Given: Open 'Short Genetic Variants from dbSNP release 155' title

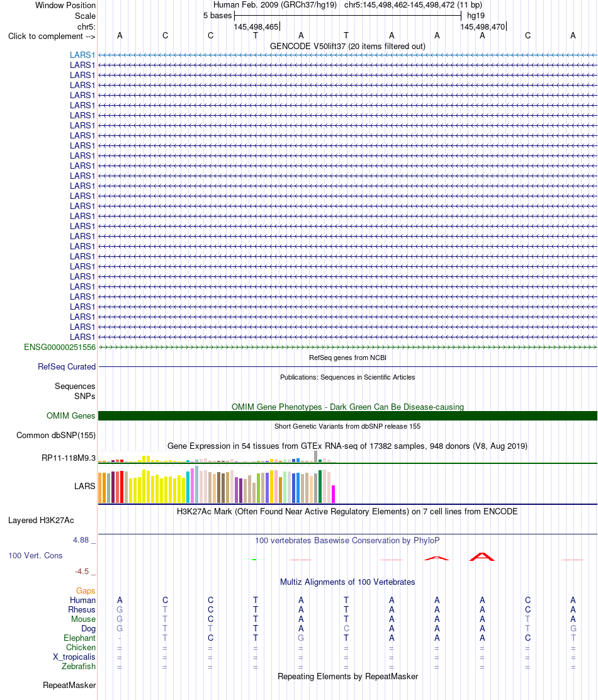Looking at the screenshot, I should pyautogui.click(x=347, y=426).
